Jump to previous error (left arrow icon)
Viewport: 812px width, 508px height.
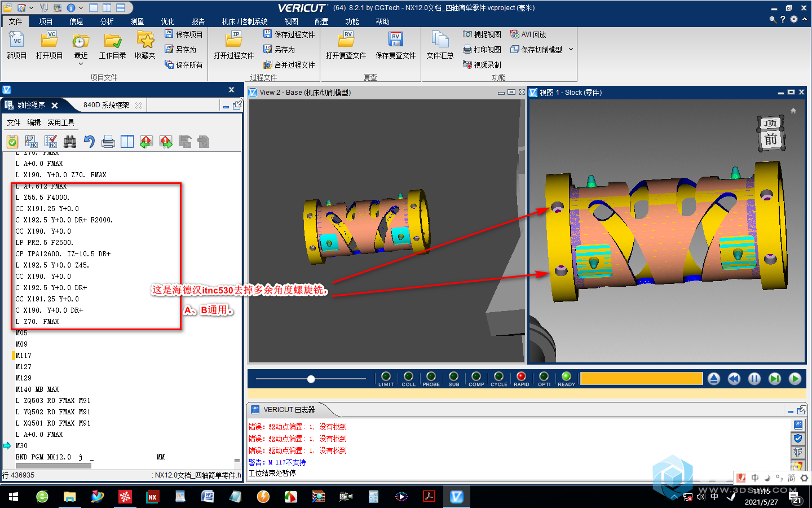(147, 142)
